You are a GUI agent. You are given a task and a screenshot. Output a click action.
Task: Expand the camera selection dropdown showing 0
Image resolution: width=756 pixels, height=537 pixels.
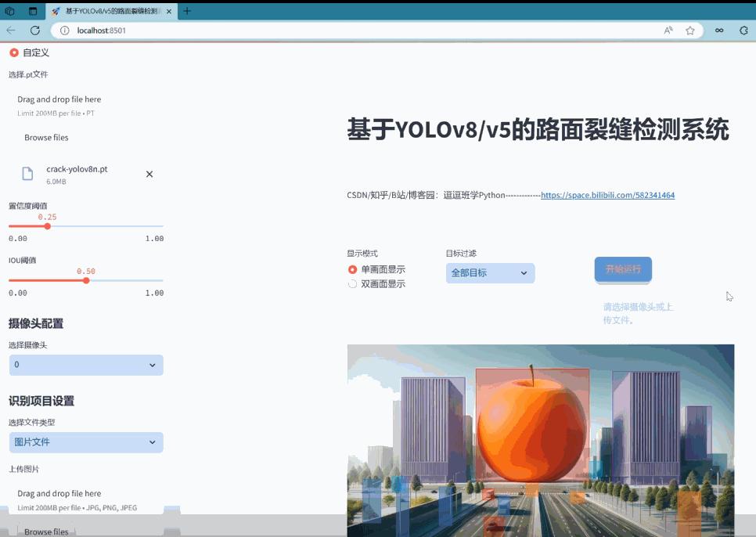tap(86, 365)
